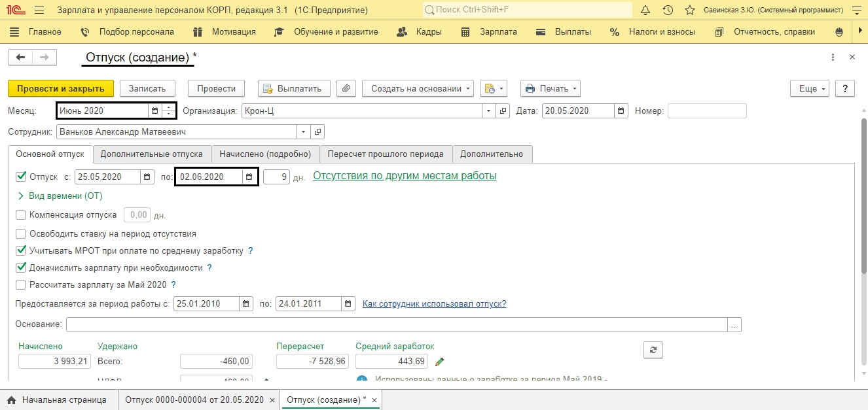Toggle Учитывать МРОТ при оплате checkbox
868x410 pixels.
tap(21, 250)
